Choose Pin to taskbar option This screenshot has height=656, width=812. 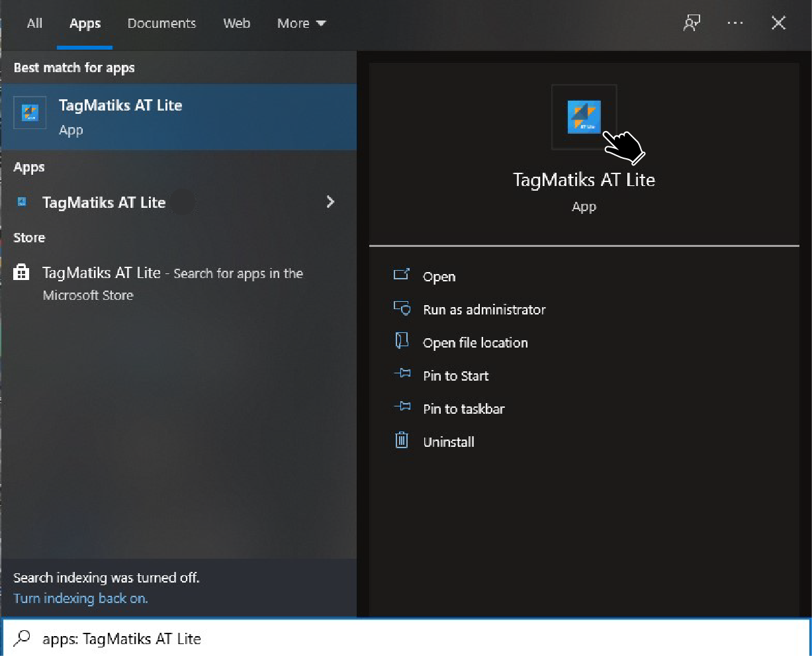pos(463,409)
